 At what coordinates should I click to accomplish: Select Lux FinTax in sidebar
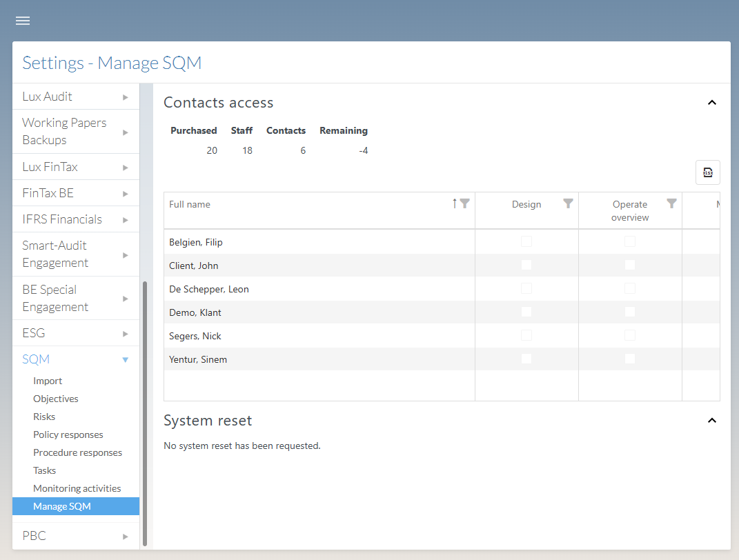pyautogui.click(x=50, y=167)
